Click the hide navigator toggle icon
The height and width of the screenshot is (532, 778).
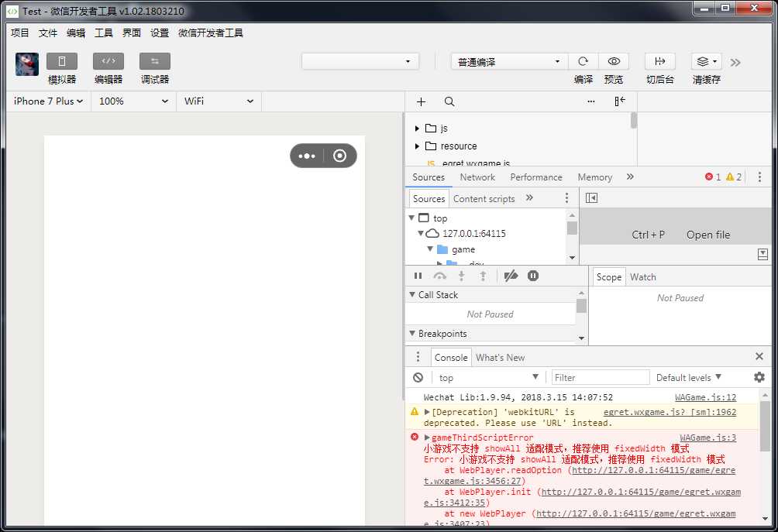point(591,197)
